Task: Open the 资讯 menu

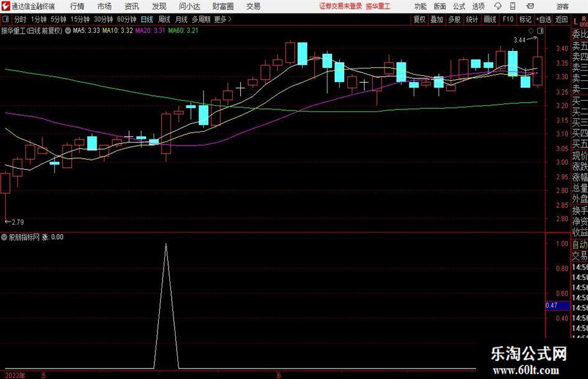Action: click(132, 6)
